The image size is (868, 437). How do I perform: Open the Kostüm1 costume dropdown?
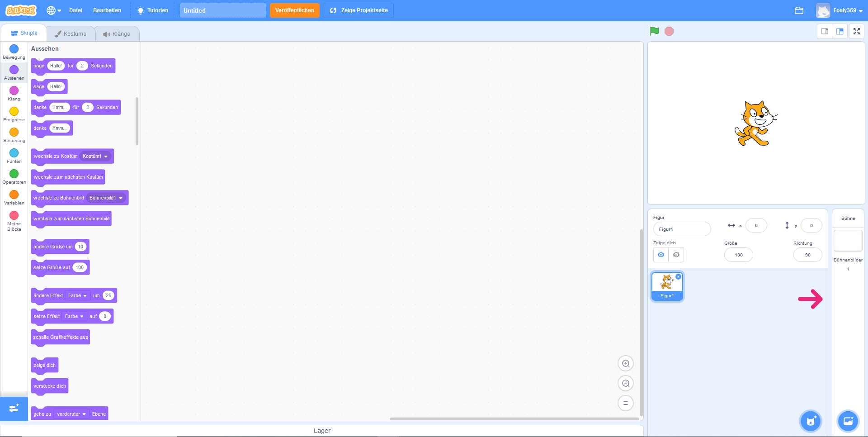(x=95, y=157)
